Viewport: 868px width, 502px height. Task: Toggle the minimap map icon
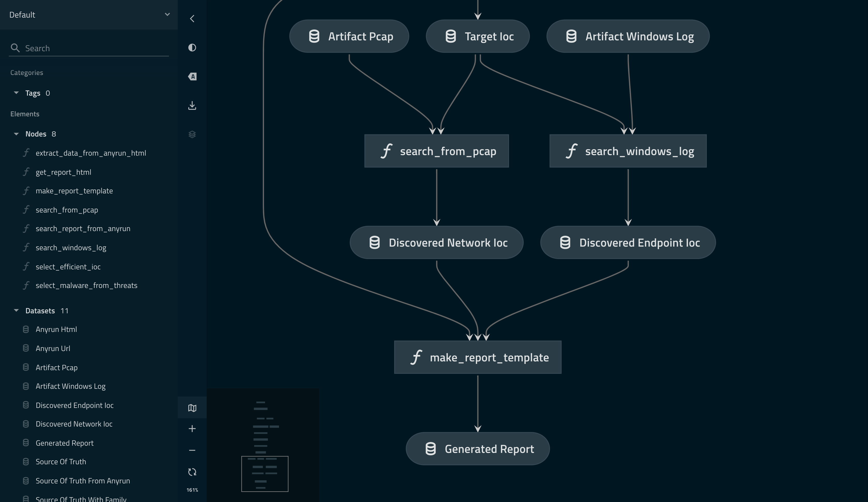pos(192,408)
